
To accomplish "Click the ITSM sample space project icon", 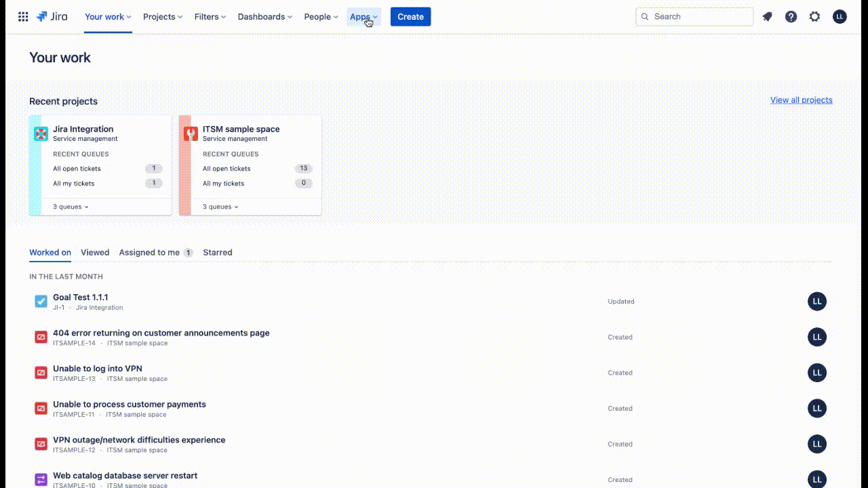I will [x=191, y=133].
